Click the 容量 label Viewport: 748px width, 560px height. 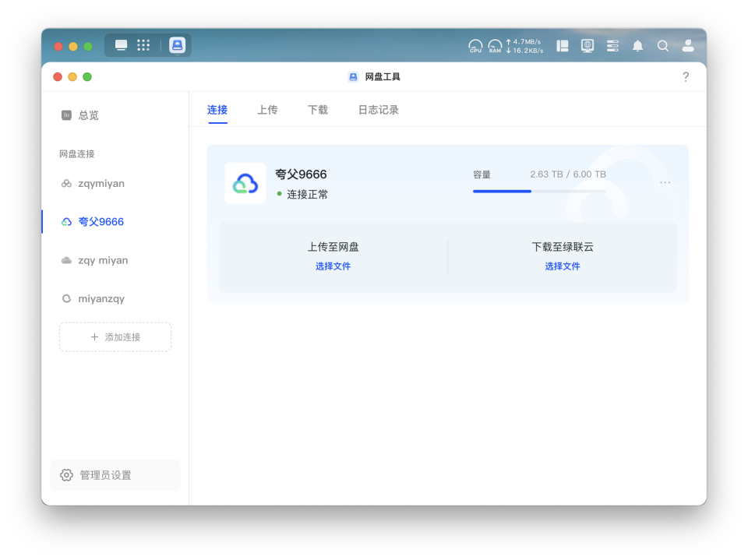[x=482, y=174]
